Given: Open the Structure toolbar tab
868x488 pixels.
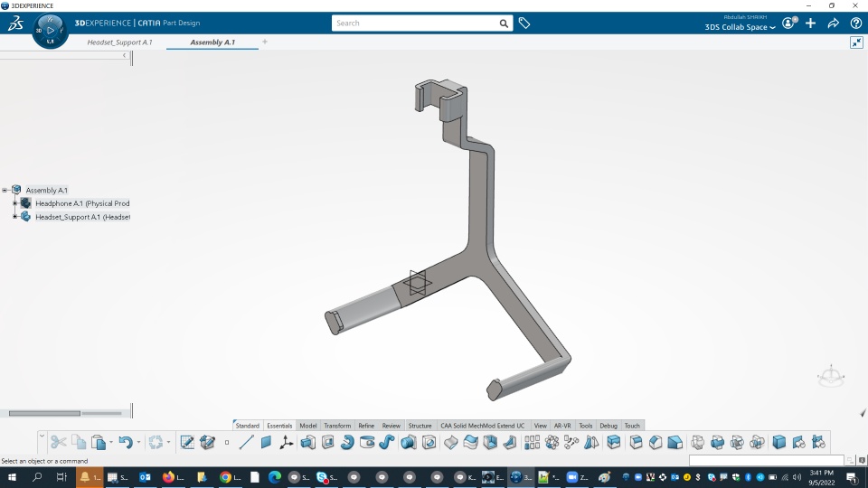Looking at the screenshot, I should tap(420, 426).
